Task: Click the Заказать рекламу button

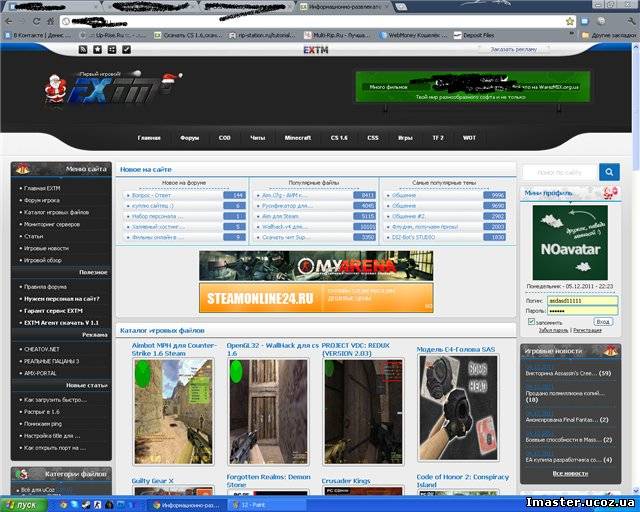Action: (513, 49)
